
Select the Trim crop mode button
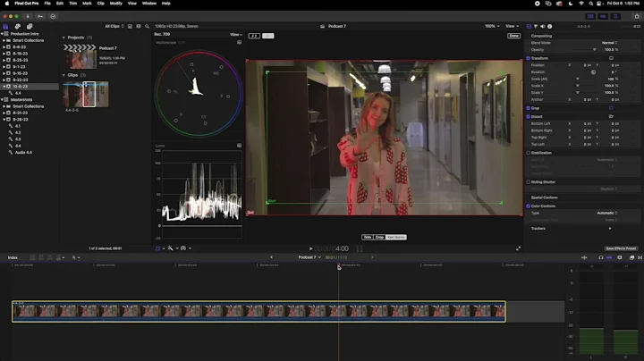coord(368,237)
